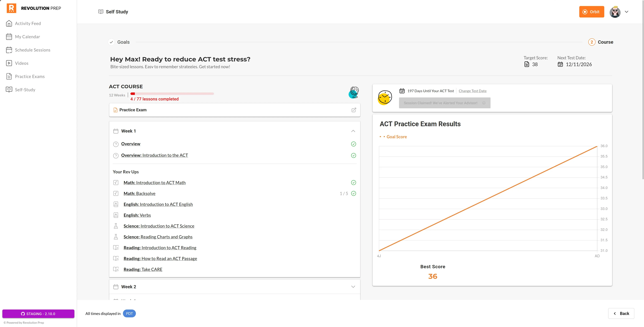Image resolution: width=644 pixels, height=327 pixels.
Task: Click the Schedule Sessions calendar-check icon
Action: [9, 50]
